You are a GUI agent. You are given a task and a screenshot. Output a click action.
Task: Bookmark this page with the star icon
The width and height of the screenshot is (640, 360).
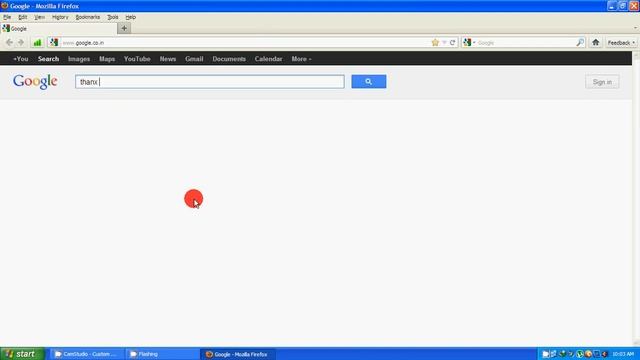pyautogui.click(x=435, y=42)
